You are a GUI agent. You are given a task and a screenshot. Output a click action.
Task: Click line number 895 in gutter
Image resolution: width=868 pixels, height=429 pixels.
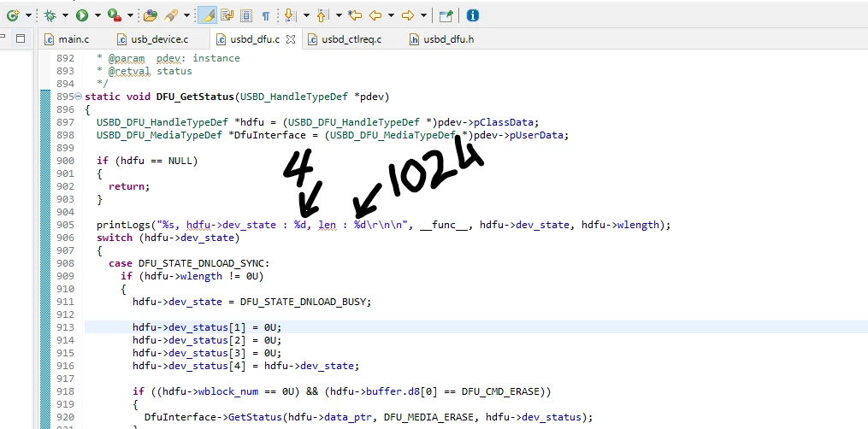click(x=65, y=97)
